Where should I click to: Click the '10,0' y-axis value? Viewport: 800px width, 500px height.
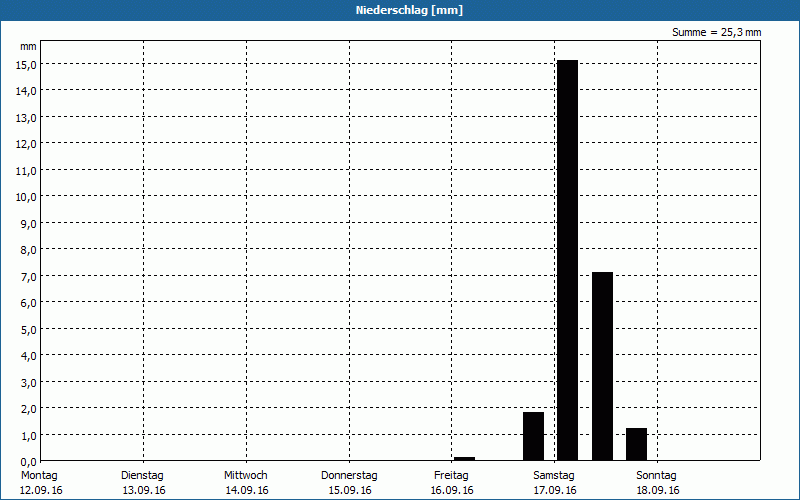(x=26, y=197)
